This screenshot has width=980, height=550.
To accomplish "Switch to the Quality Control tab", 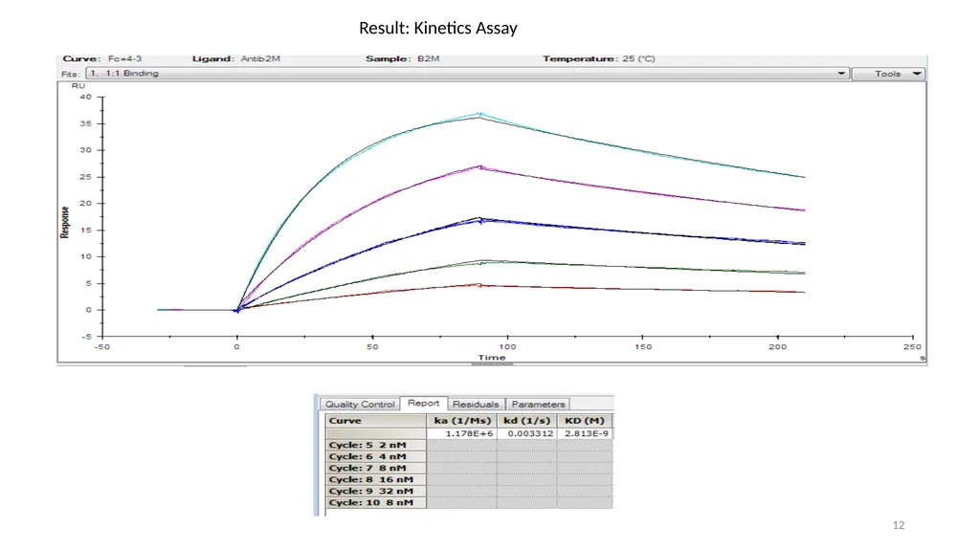I will coord(360,405).
